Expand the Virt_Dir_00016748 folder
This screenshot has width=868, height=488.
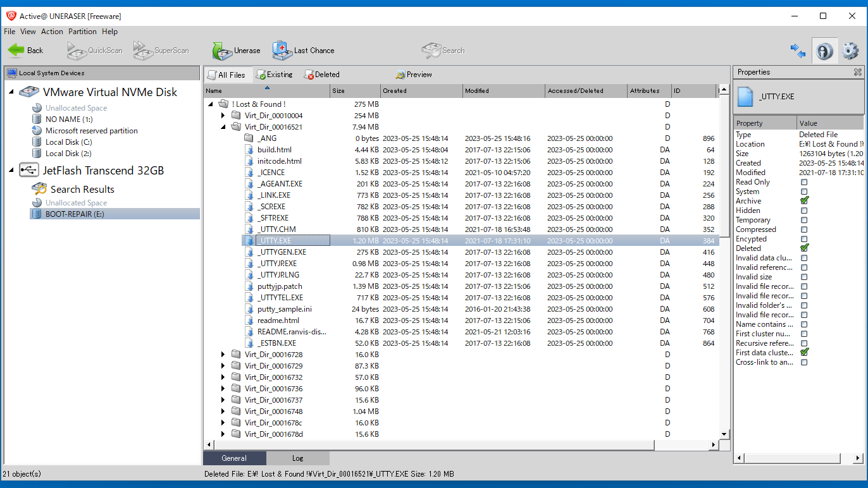pos(223,412)
